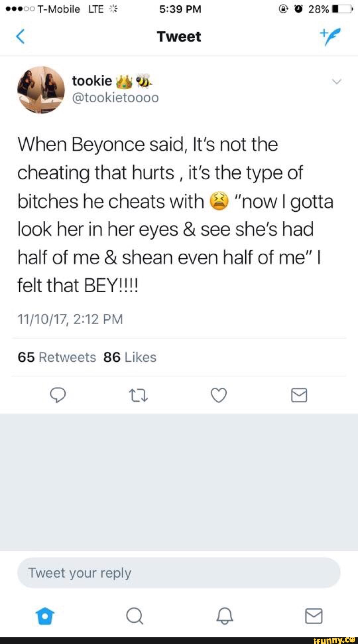
Task: Open the Search tab
Action: coord(135,616)
